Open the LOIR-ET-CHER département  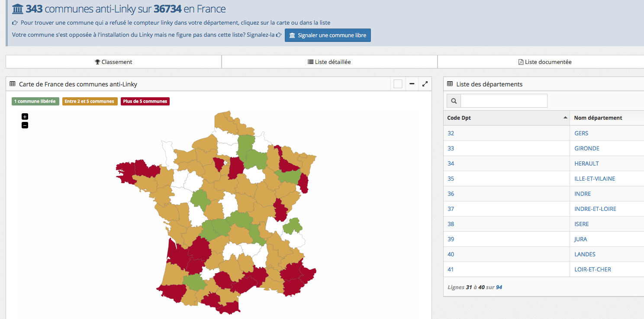[592, 269]
